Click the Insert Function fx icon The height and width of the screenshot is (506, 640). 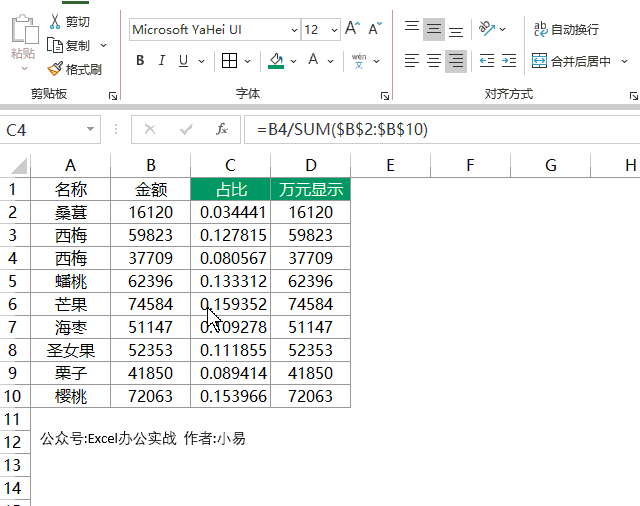222,129
